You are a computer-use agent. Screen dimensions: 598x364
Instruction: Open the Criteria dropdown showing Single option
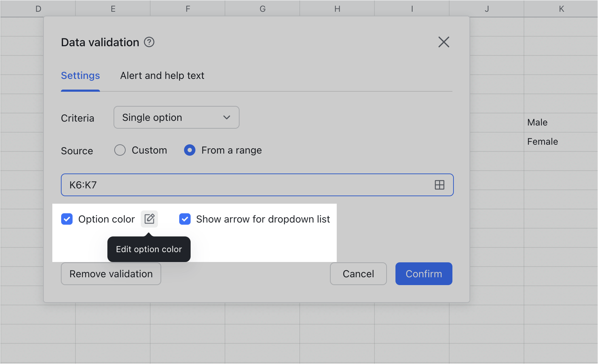176,117
